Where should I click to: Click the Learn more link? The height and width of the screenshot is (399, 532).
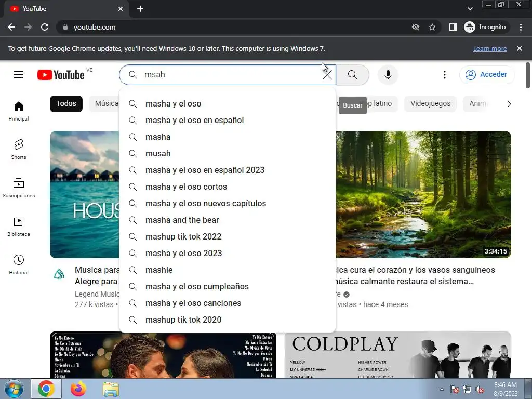click(x=490, y=48)
